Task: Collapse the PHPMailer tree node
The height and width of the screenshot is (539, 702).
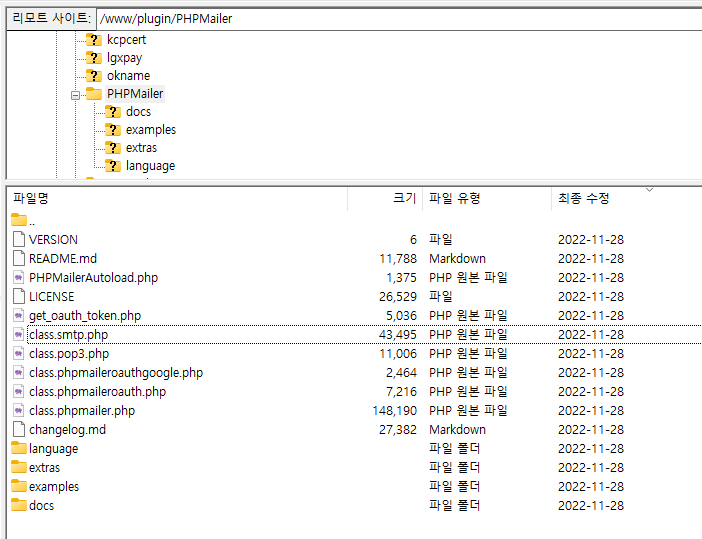Action: [75, 95]
